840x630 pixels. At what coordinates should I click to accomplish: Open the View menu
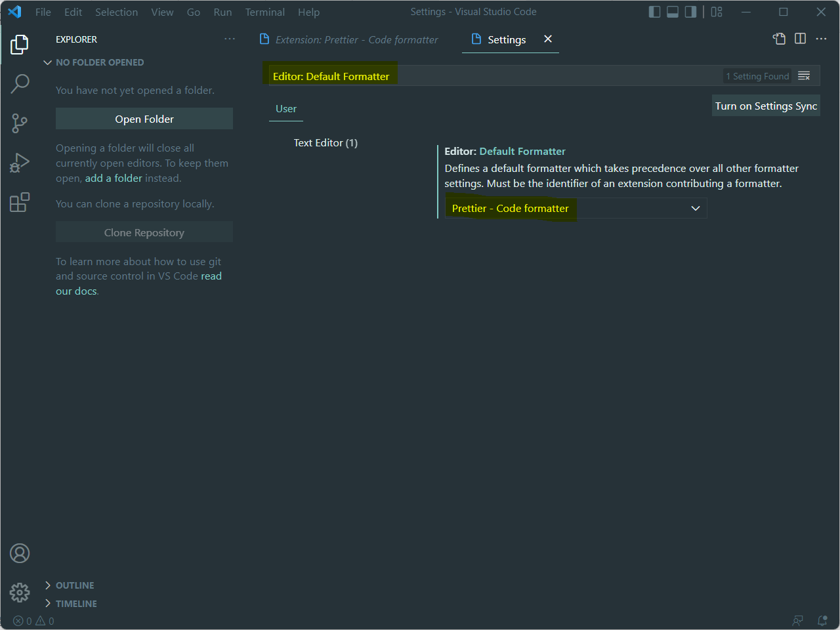[x=162, y=12]
